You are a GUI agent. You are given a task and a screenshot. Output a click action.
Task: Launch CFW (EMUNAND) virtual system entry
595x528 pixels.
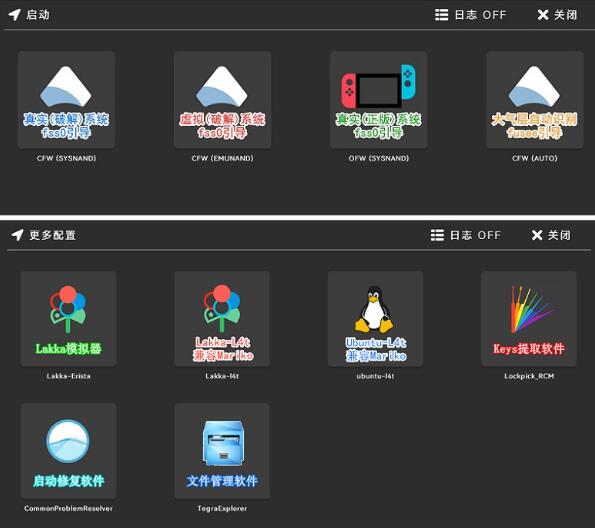coord(222,100)
